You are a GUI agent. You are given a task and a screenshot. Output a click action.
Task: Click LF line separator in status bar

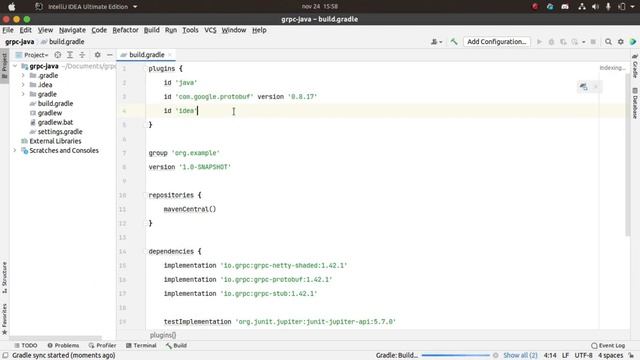(x=565, y=356)
